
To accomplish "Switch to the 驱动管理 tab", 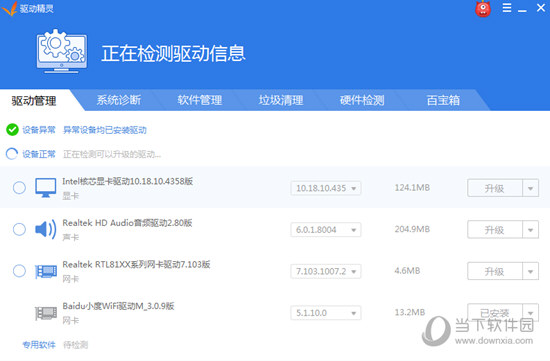I will [x=34, y=101].
